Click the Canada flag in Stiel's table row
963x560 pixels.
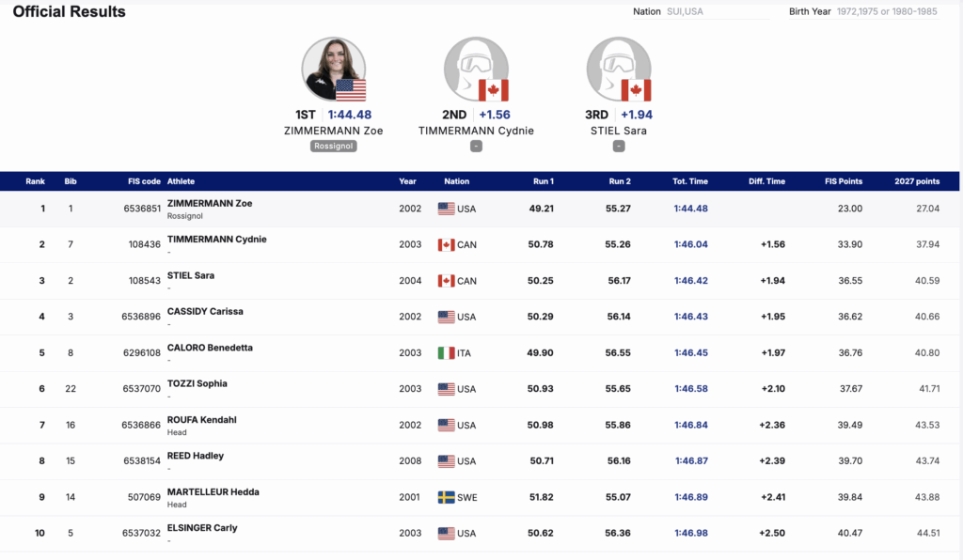coord(446,281)
